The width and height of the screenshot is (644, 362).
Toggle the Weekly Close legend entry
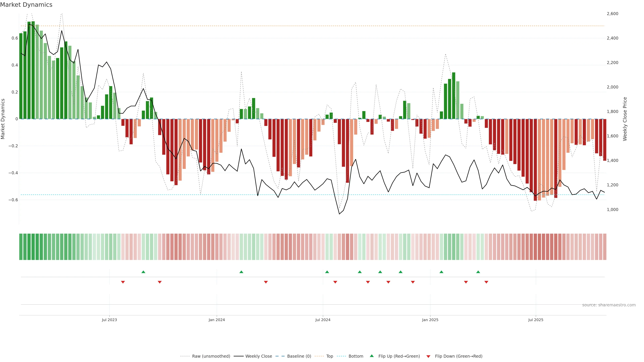point(258,356)
